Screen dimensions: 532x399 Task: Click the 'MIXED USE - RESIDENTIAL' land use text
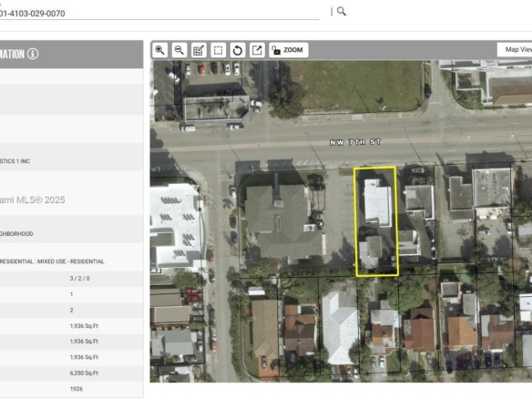pyautogui.click(x=70, y=261)
